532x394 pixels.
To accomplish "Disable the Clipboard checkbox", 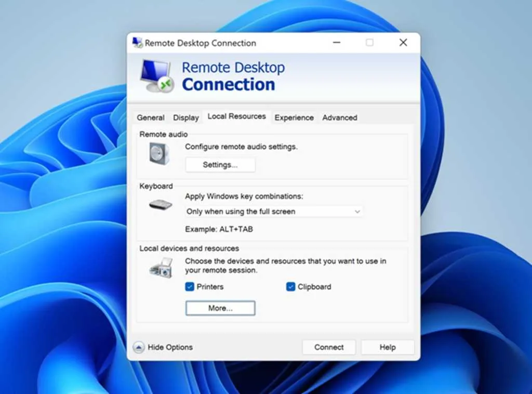I will click(290, 286).
